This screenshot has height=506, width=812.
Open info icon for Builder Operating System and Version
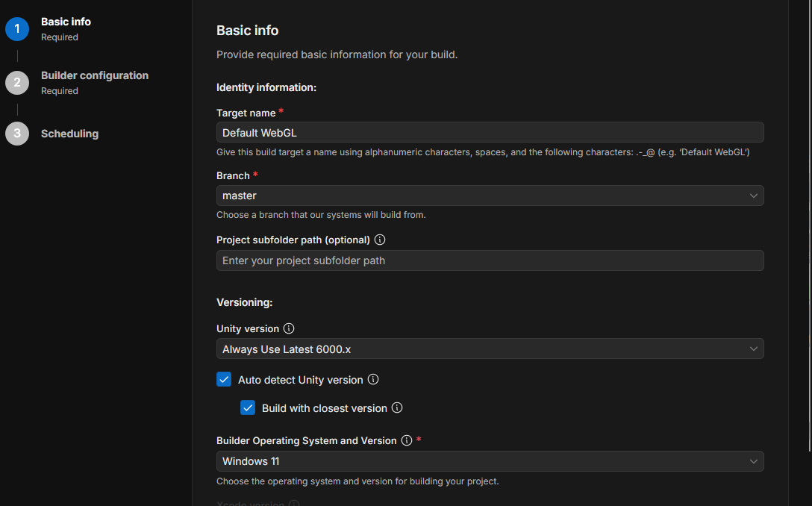(407, 440)
